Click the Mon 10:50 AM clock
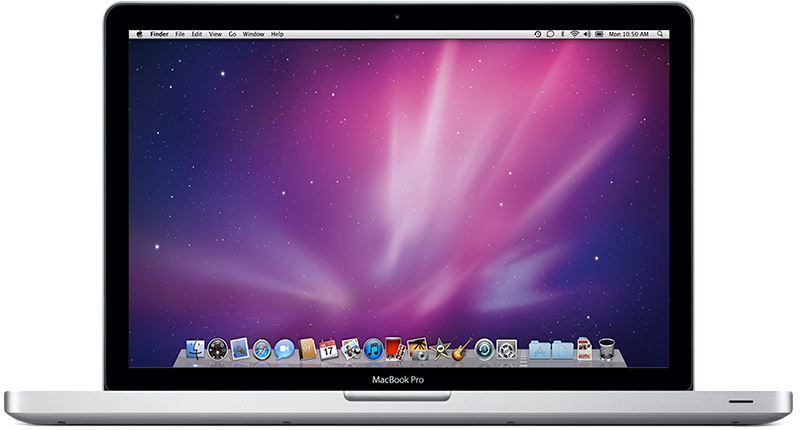The width and height of the screenshot is (800, 430). pos(629,34)
